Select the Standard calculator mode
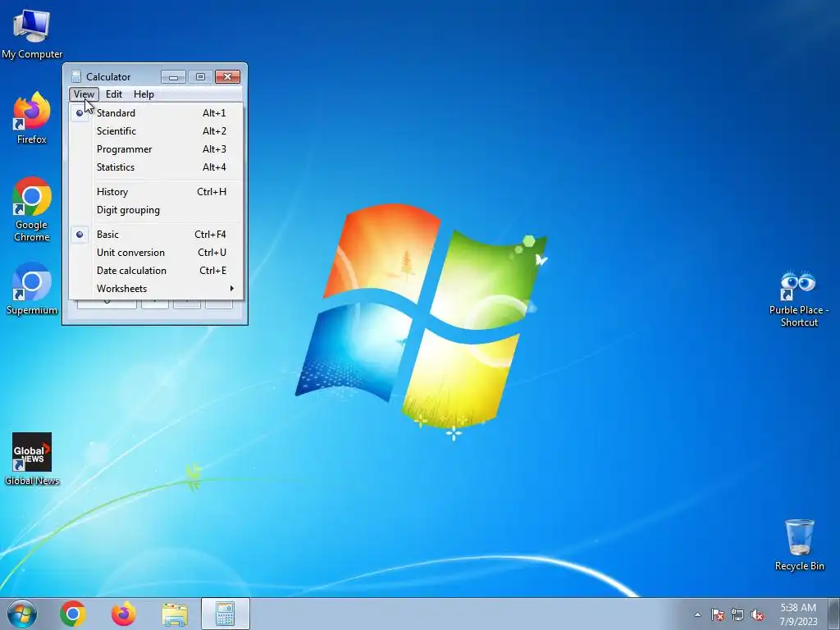Viewport: 840px width, 630px height. pyautogui.click(x=155, y=113)
